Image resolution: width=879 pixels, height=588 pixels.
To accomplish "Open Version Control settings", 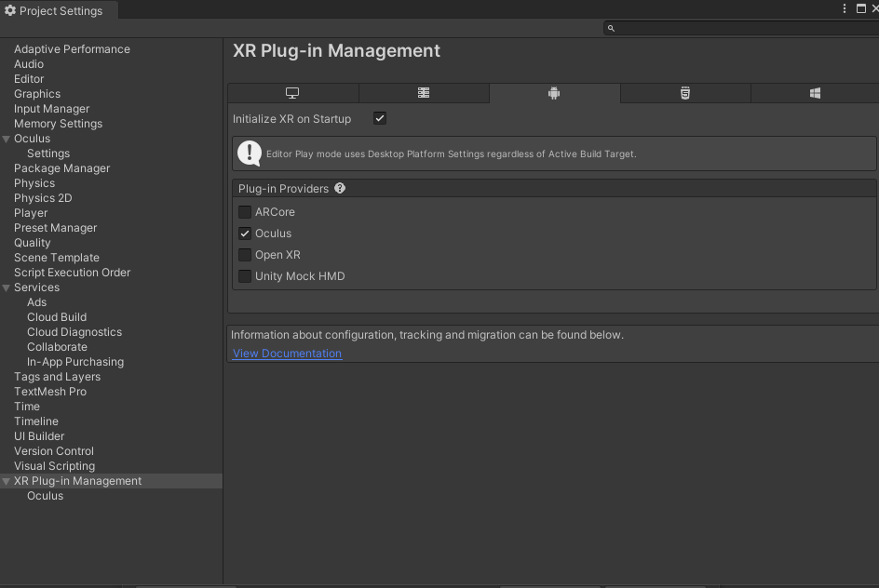I will [x=54, y=451].
